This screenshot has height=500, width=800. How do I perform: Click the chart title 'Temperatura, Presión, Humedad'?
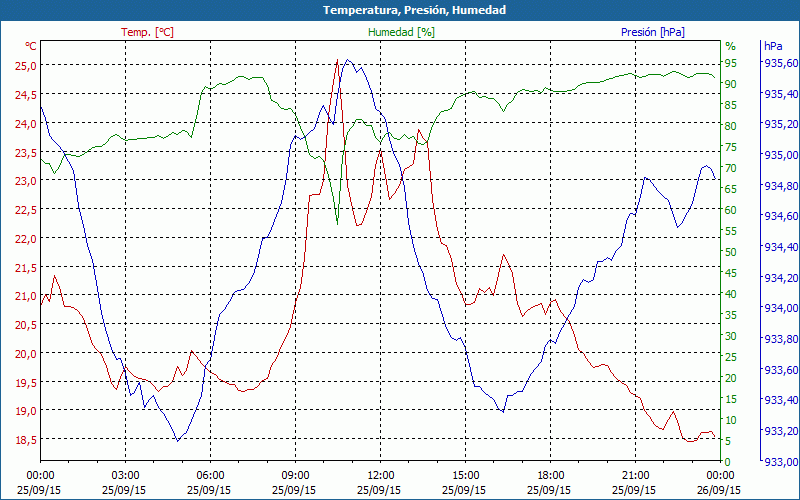(x=414, y=10)
